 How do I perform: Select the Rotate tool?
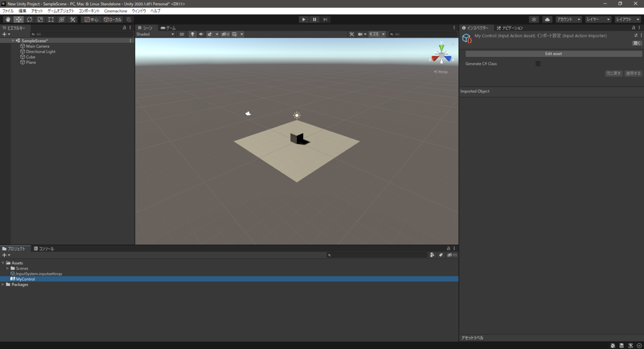point(29,19)
